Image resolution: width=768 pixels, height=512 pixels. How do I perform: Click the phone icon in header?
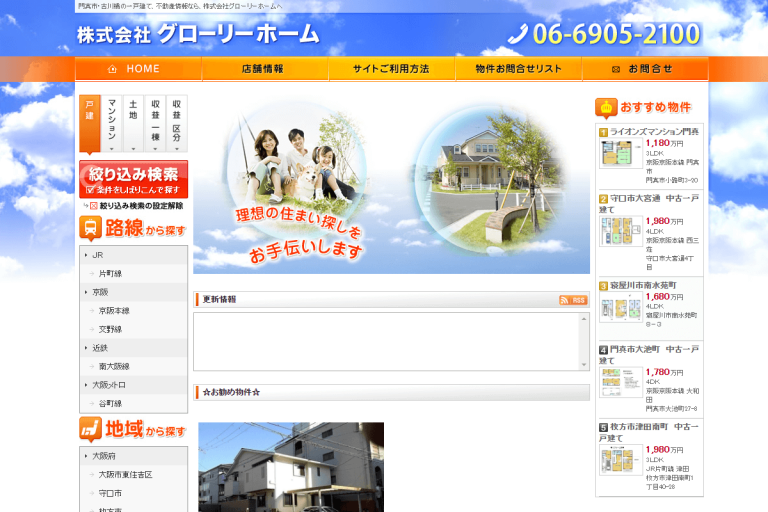517,34
